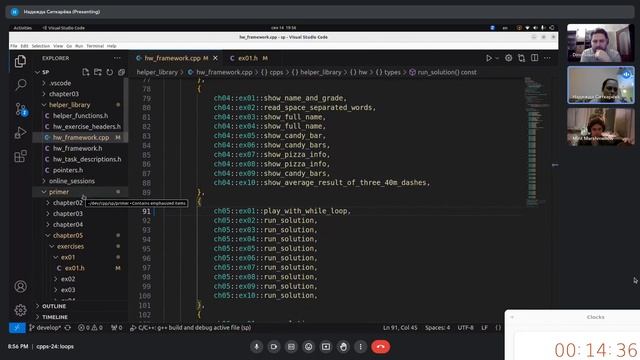The image size is (640, 360).
Task: Close the hw_framework.cpp tab
Action: click(x=215, y=58)
